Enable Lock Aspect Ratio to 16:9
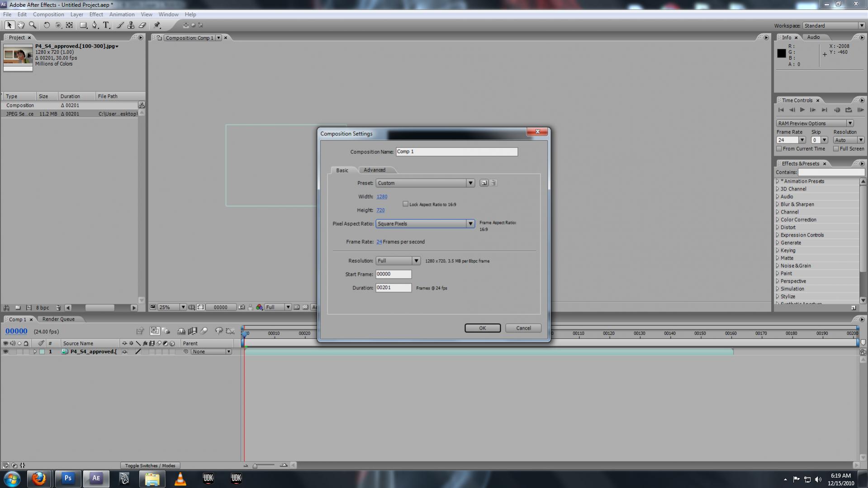 (x=406, y=204)
